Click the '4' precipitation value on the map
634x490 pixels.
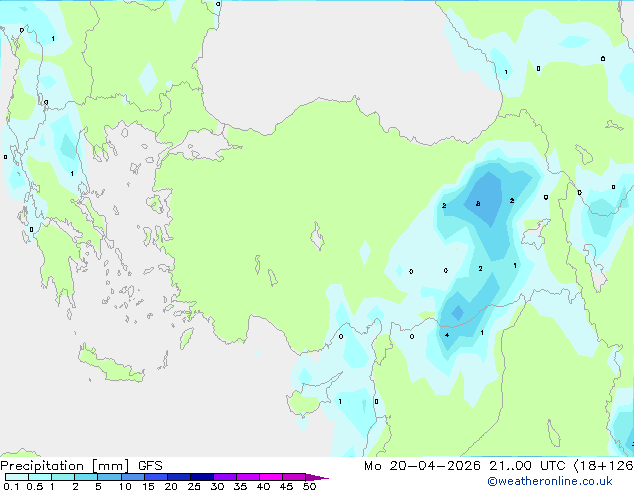447,335
